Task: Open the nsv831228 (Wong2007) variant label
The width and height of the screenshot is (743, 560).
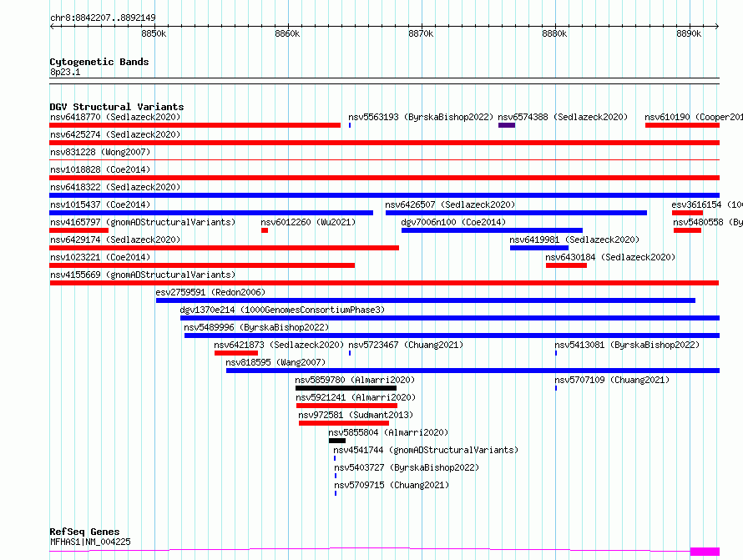Action: click(100, 152)
